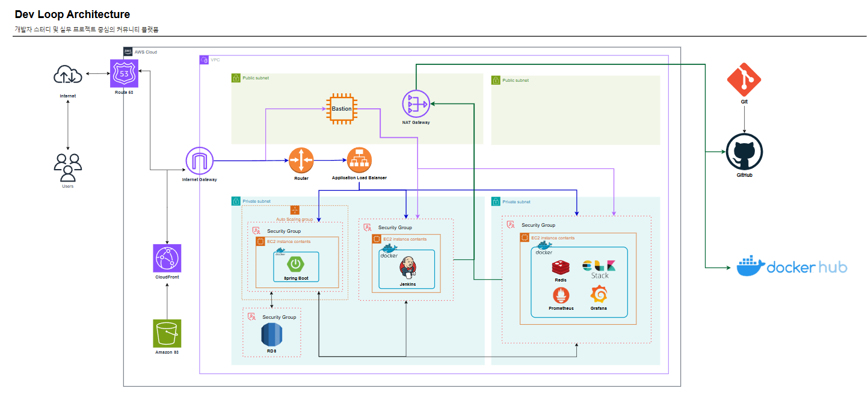Click the "EC2 instance contents" label above Redis
868x394 pixels.
tap(553, 238)
